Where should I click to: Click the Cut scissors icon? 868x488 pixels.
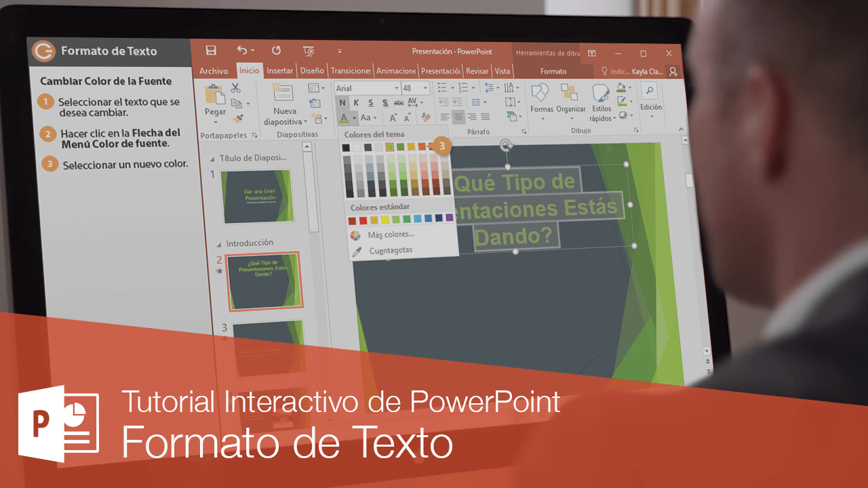tap(235, 88)
